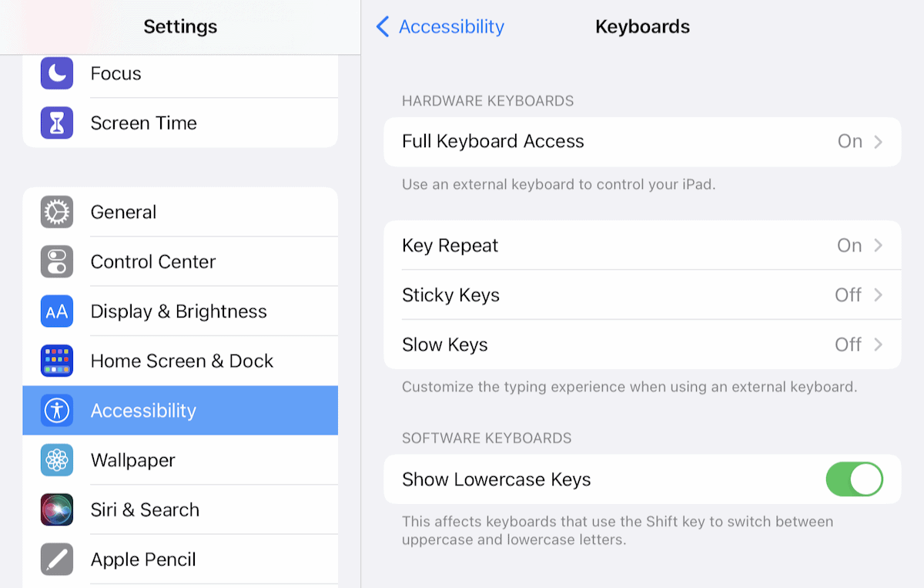The image size is (924, 588).
Task: Tap the Home Screen & Dock icon
Action: pos(57,361)
